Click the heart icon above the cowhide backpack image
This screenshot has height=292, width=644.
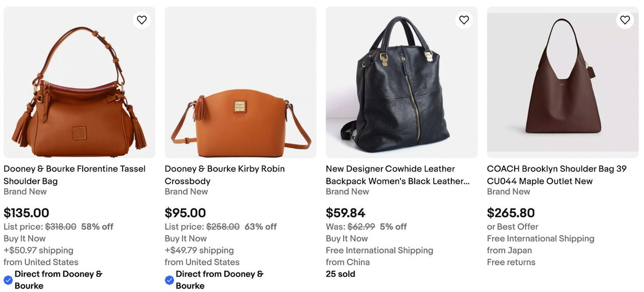tap(463, 20)
